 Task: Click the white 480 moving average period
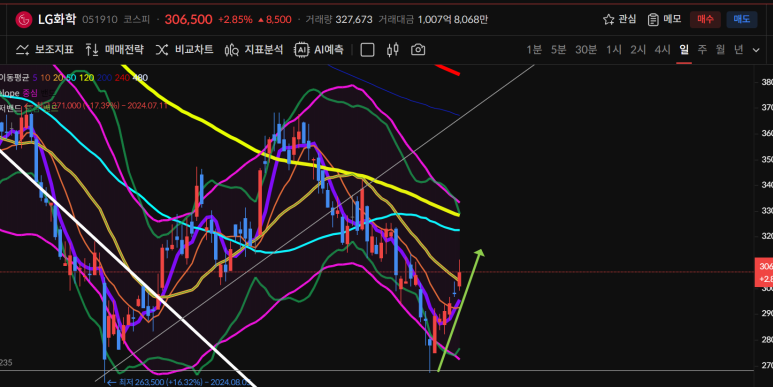pyautogui.click(x=141, y=77)
